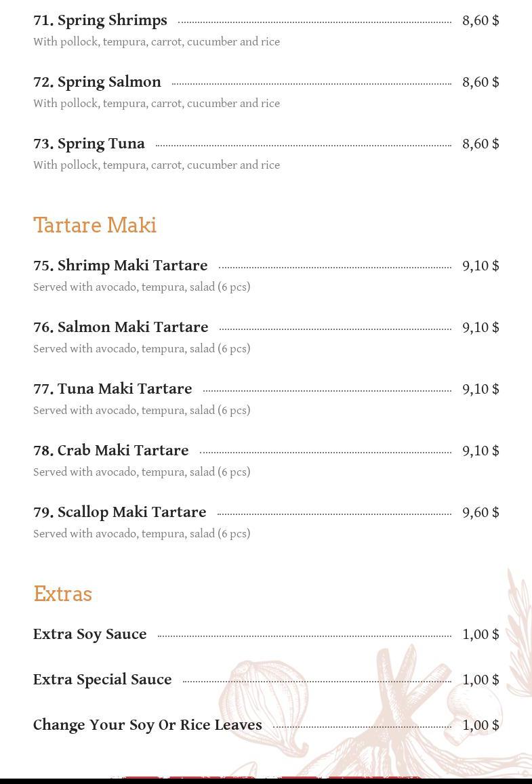Open 77. Tuna Maki Tartare
532x784 pixels.
[x=112, y=389]
